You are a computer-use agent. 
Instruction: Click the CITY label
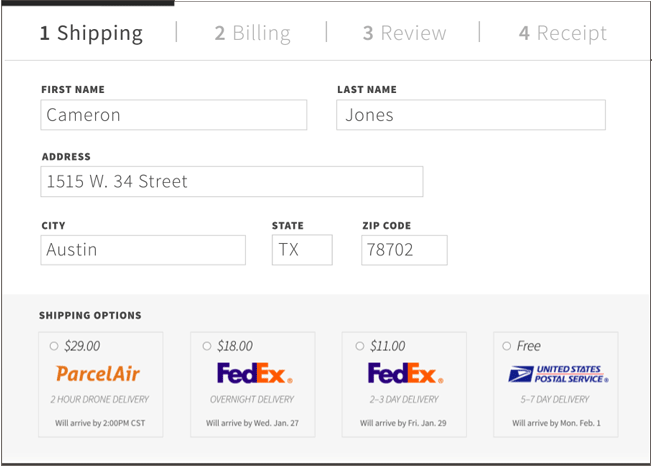[x=53, y=226]
